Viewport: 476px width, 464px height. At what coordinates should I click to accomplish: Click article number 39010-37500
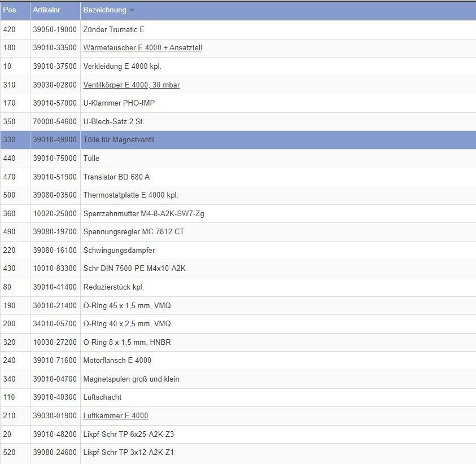pos(55,66)
